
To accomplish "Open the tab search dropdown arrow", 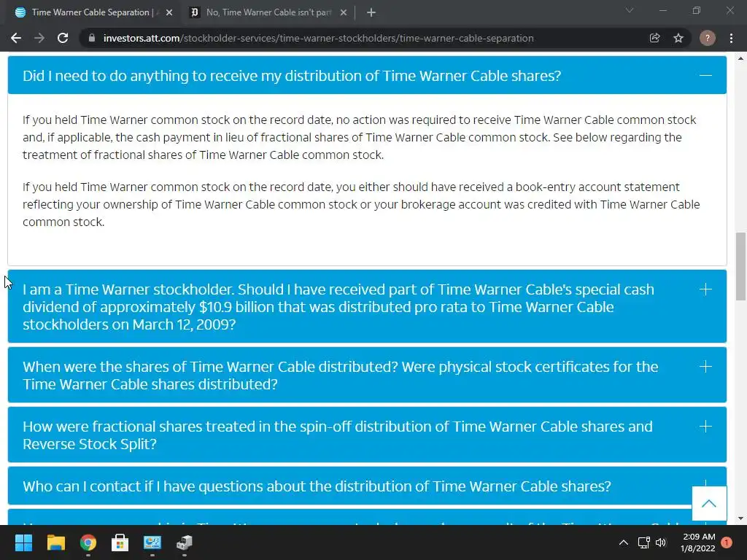I will tap(630, 10).
